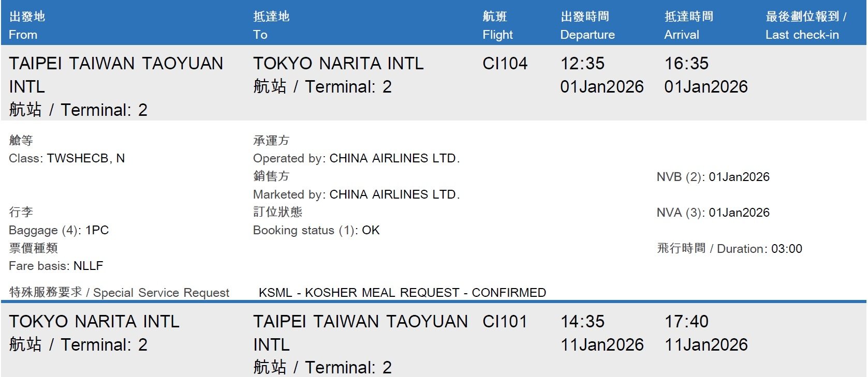868x377 pixels.
Task: Click Marketed by CHINA AIRLINES LTD.
Action: point(394,194)
